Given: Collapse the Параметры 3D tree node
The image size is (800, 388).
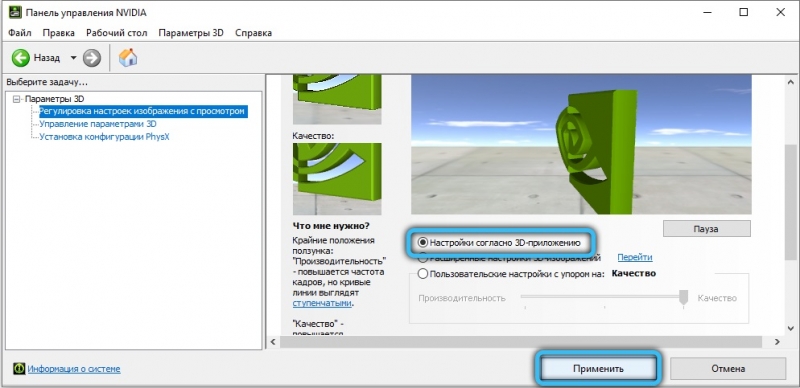Looking at the screenshot, I should (17, 99).
